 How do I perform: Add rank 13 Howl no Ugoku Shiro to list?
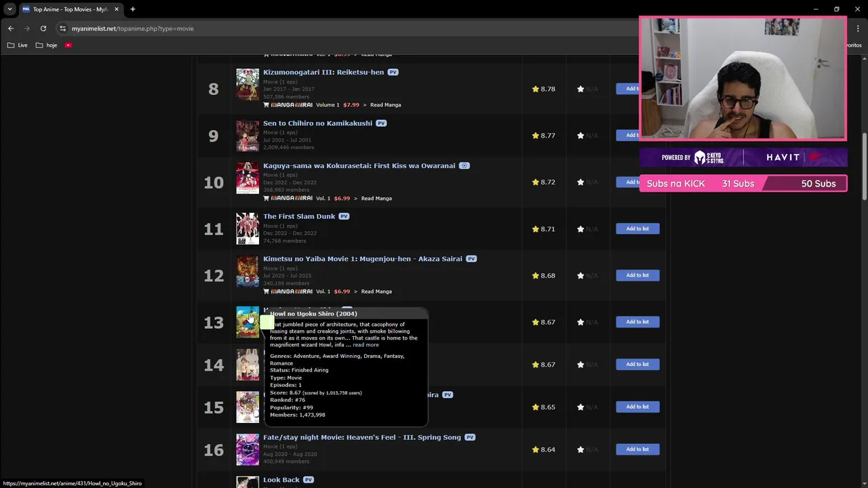[x=637, y=322]
